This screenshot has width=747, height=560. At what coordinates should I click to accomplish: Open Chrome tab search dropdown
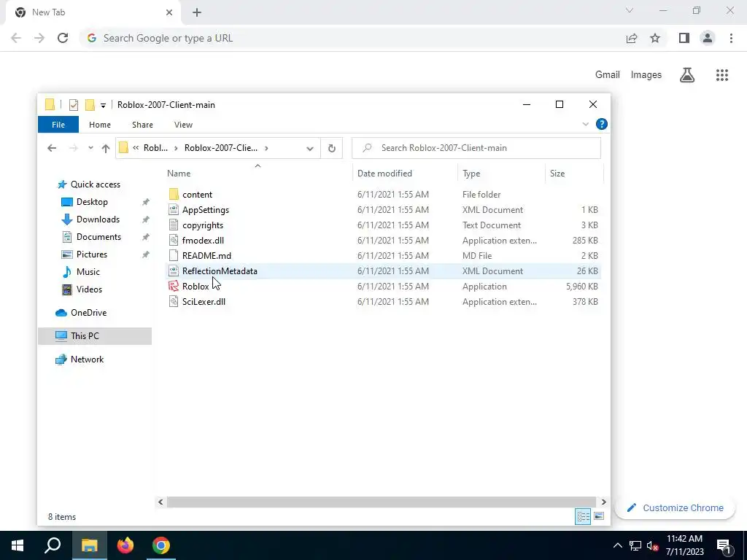point(630,10)
